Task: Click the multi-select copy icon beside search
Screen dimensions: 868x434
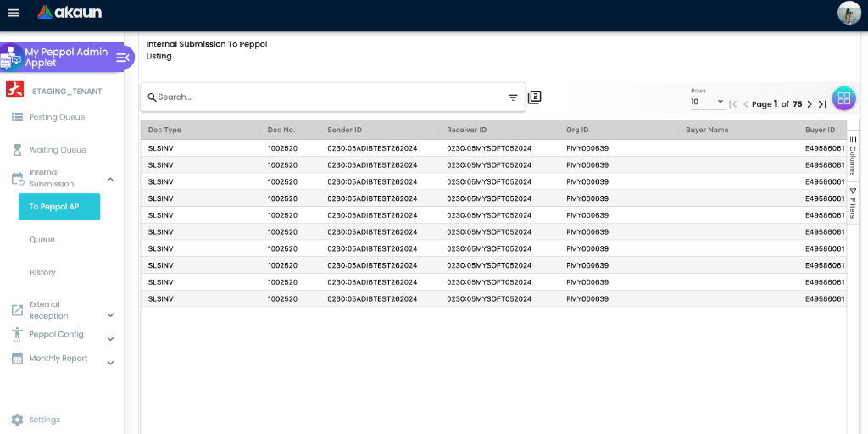Action: (x=534, y=97)
